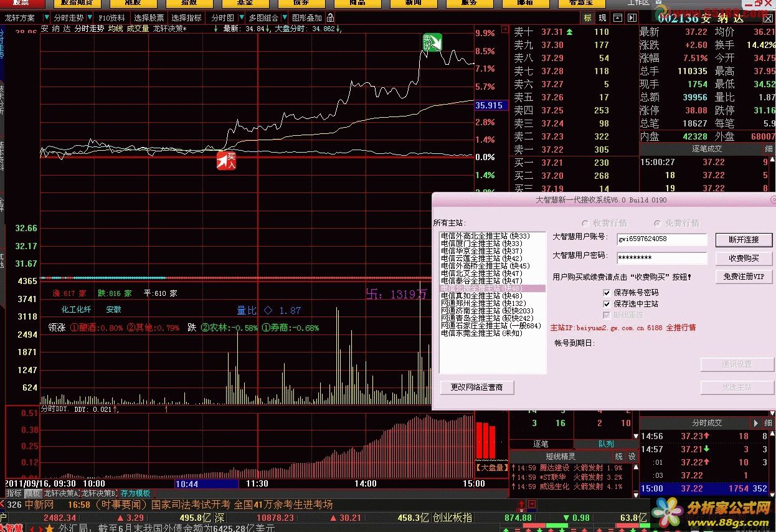Image resolution: width=776 pixels, height=532 pixels.
Task: Switch to the 商品 top tab
Action: coord(357,3)
